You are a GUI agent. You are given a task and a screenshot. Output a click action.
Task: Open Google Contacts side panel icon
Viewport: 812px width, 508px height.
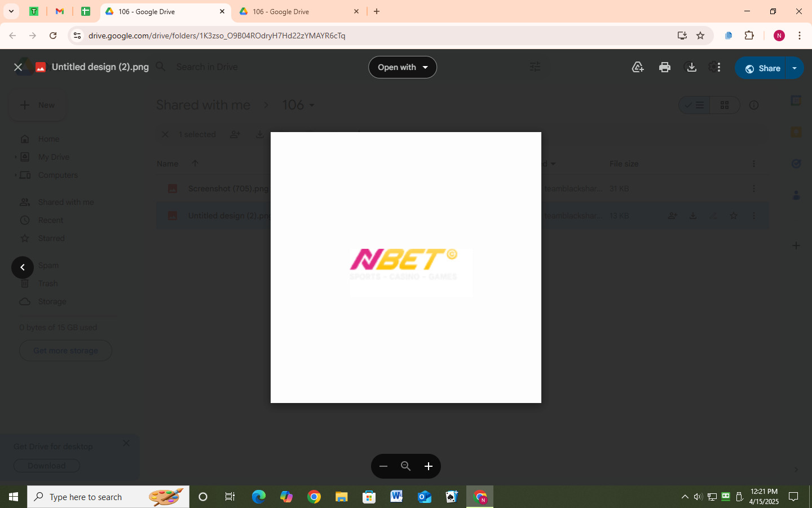(796, 195)
